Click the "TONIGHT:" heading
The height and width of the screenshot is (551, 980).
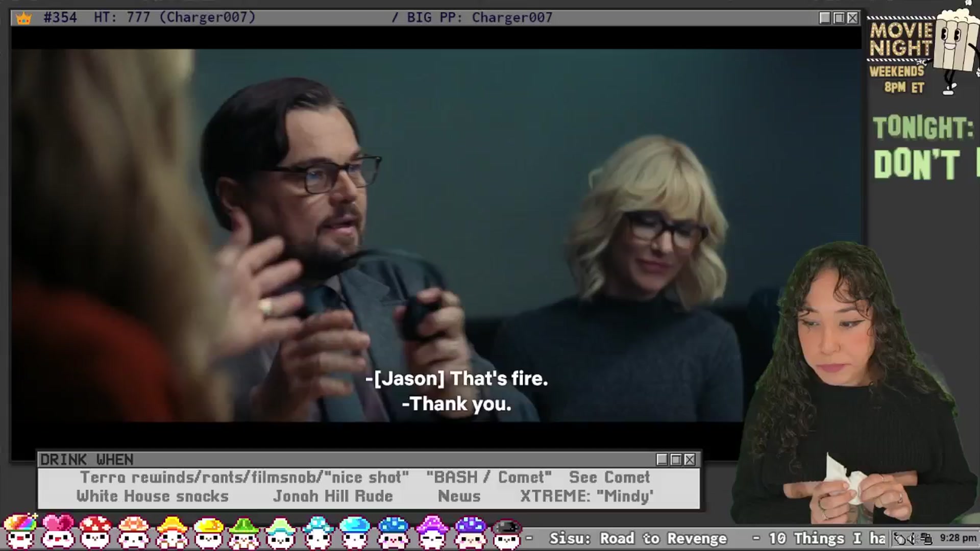tap(923, 128)
